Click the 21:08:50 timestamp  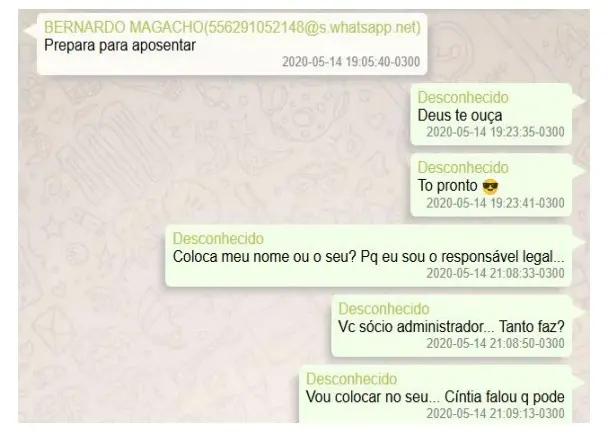(x=495, y=343)
